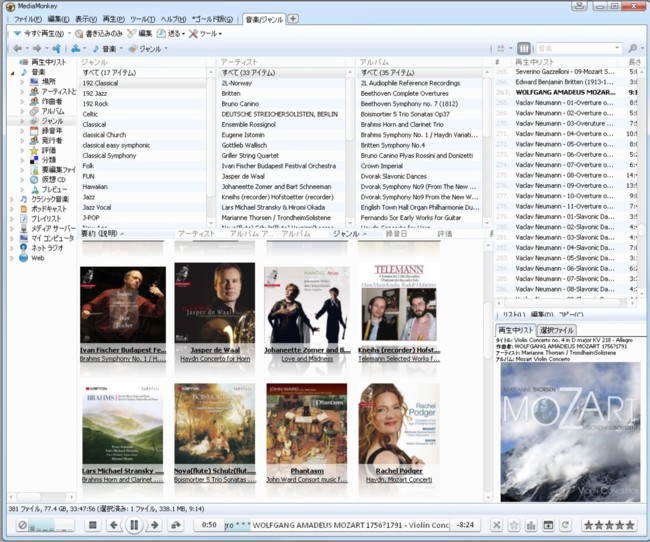Screen dimensions: 650x542
Task: Open the ツール menu in menu bar
Action: point(142,19)
